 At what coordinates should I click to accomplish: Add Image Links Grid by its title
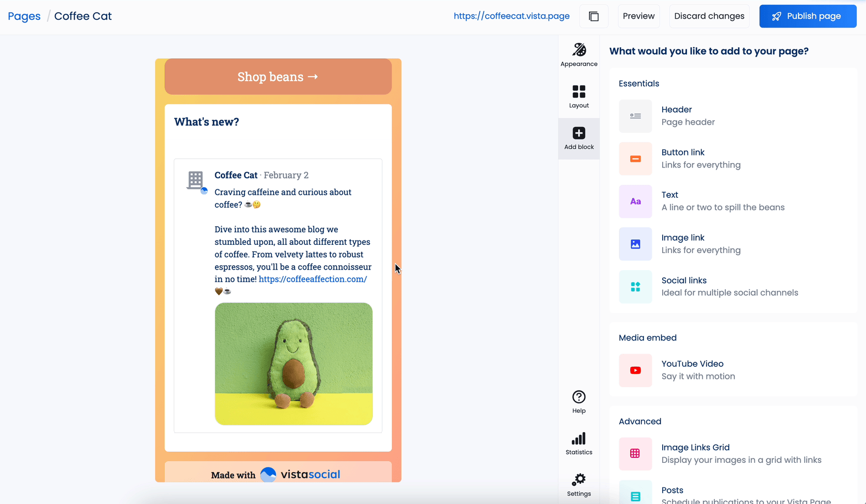tap(696, 447)
